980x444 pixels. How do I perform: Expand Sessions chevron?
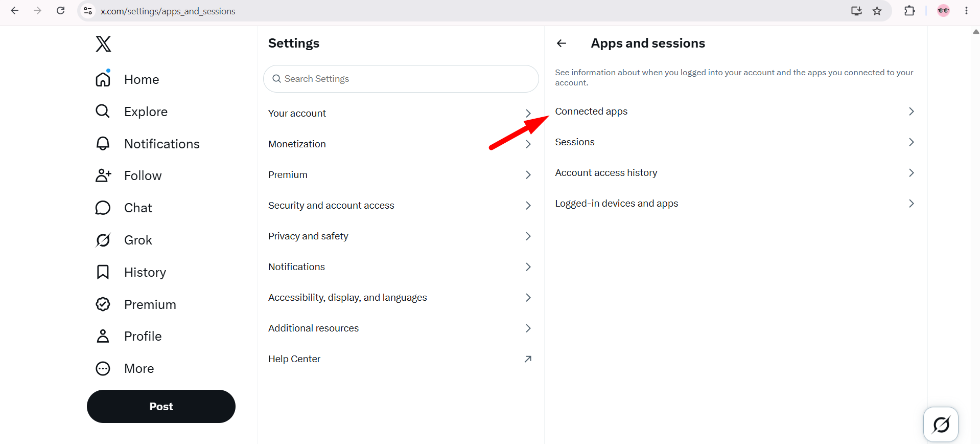coord(911,142)
